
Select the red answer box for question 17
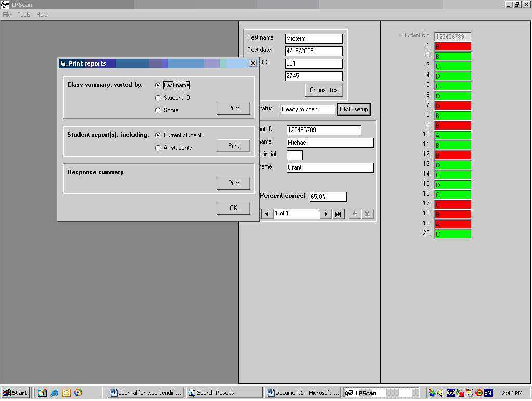tap(453, 205)
